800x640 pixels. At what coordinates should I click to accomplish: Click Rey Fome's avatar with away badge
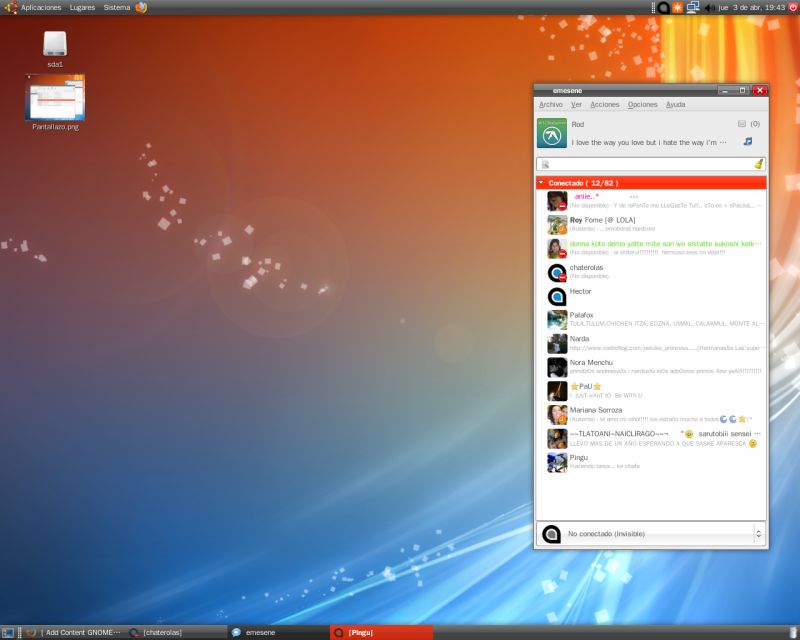click(557, 225)
